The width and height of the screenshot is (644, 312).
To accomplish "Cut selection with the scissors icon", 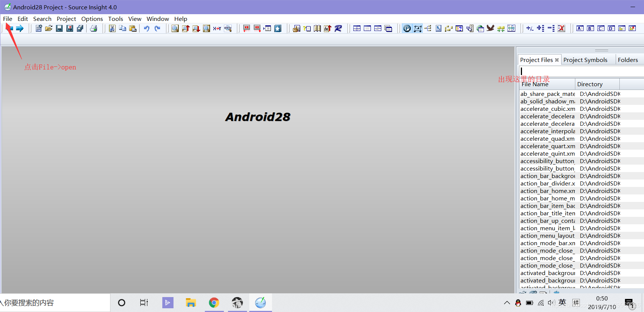I will (x=112, y=28).
